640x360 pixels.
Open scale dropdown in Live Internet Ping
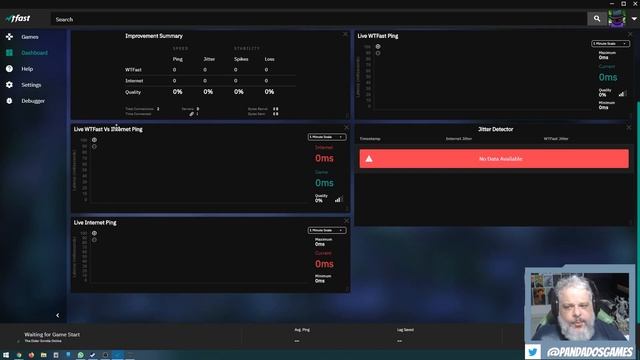[327, 231]
